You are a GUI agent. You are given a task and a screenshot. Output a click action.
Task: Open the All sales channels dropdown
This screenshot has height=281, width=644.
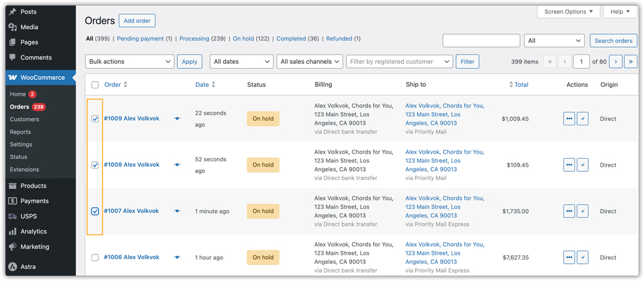pos(310,62)
